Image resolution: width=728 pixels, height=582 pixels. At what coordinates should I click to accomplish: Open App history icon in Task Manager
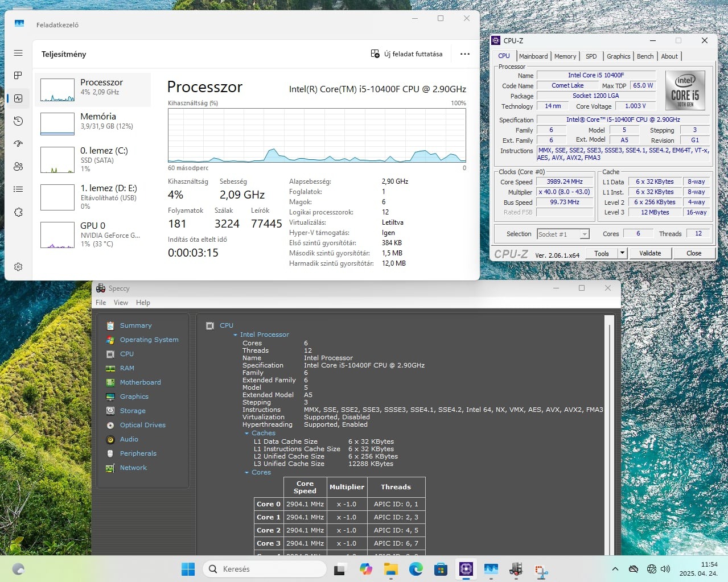pyautogui.click(x=18, y=121)
